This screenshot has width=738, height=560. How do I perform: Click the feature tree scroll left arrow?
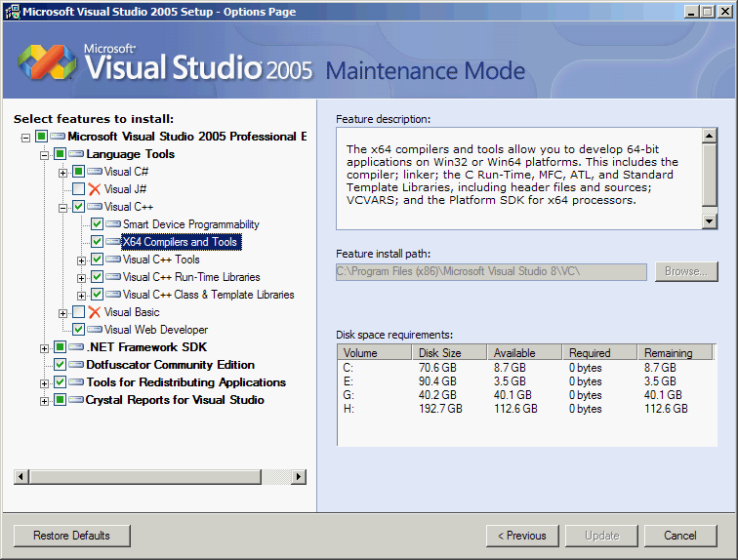tap(21, 476)
